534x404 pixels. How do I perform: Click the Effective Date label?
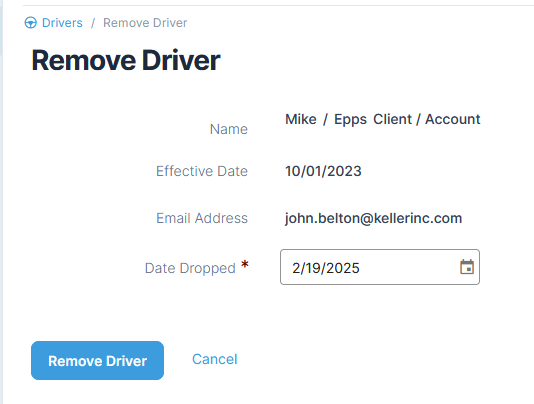click(x=202, y=171)
